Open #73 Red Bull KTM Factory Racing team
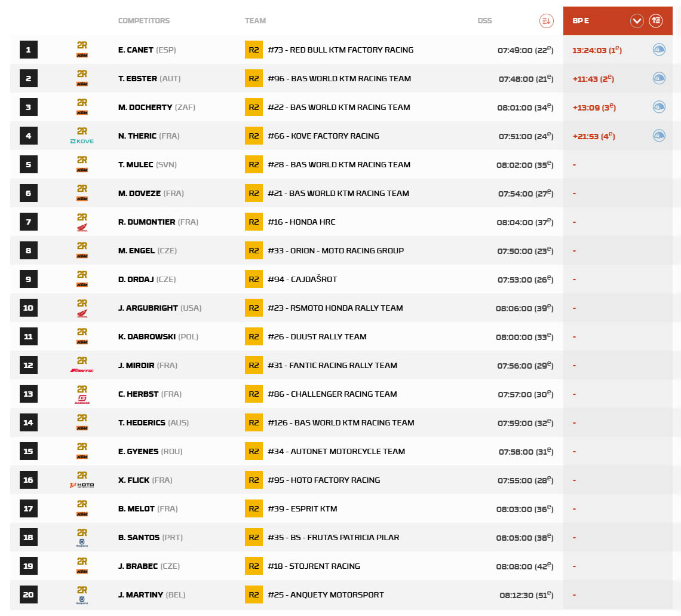 pos(340,50)
